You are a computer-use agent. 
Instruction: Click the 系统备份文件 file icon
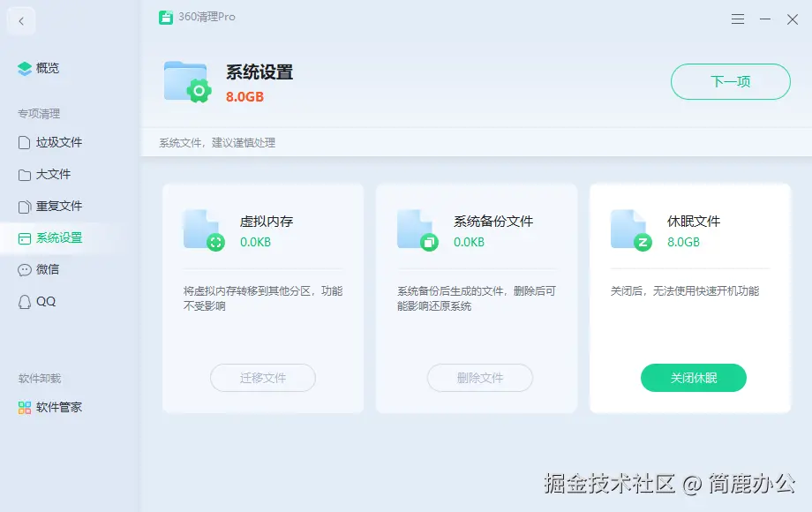[x=417, y=230]
